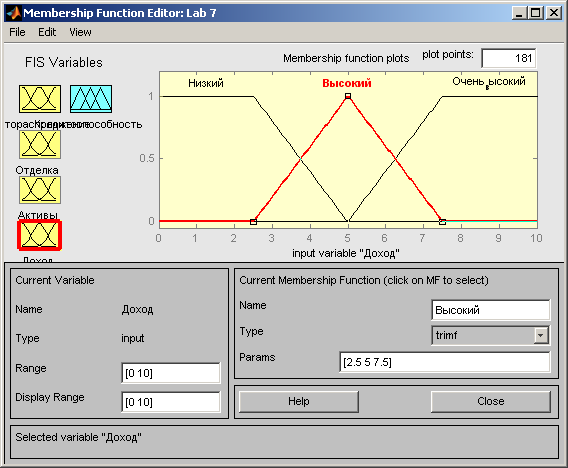Select the cyan output variable icon
Viewport: 568px width, 468px height.
[x=91, y=99]
